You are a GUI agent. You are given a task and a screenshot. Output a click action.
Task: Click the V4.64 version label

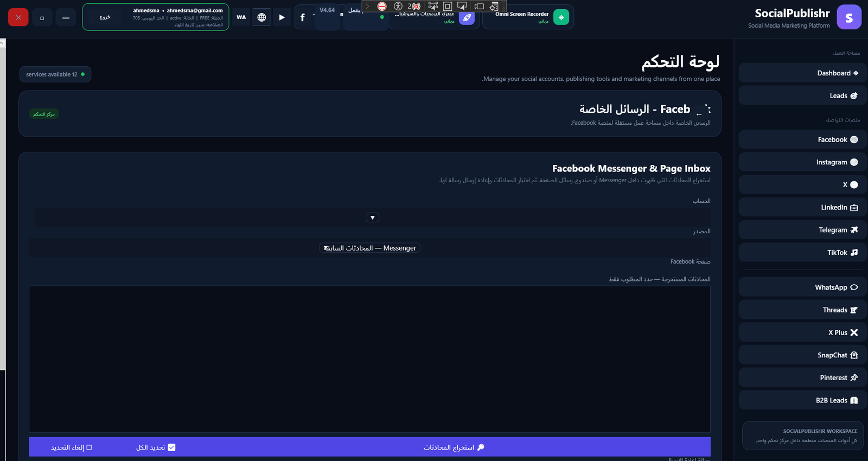click(327, 10)
